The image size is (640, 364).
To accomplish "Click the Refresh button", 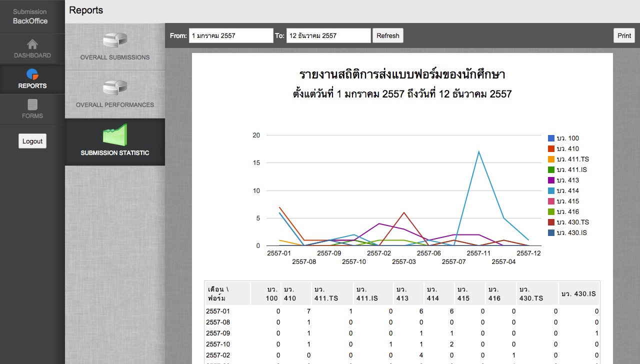I will (387, 35).
